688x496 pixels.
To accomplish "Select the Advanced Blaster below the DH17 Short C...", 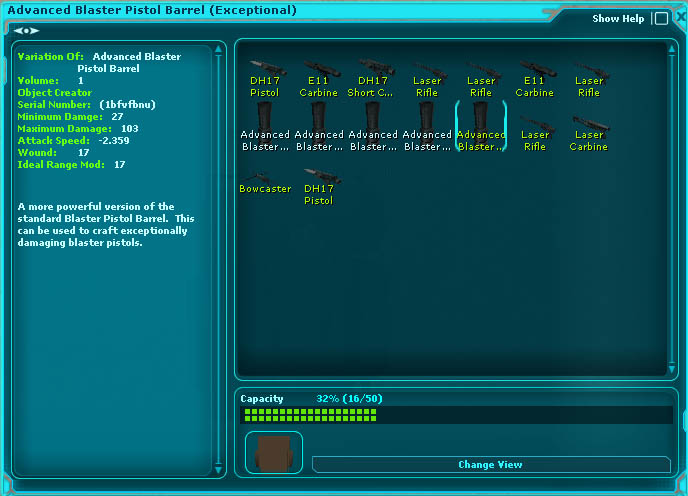I will coord(373,126).
